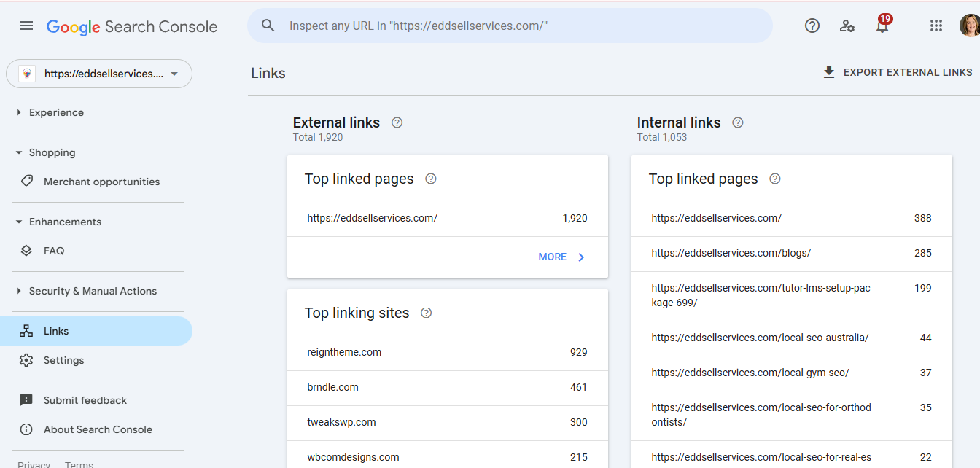Focus the Inspect any URL search field

(x=510, y=26)
